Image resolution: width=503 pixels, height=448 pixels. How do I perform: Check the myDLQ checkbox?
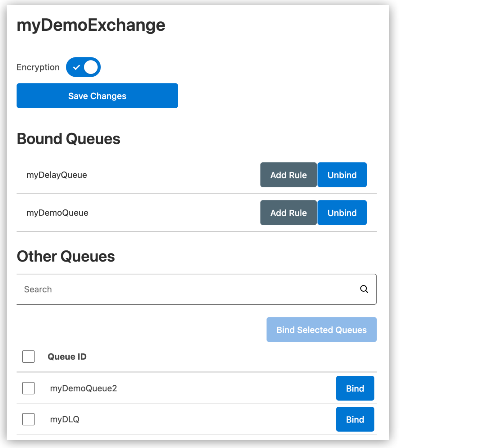[28, 419]
